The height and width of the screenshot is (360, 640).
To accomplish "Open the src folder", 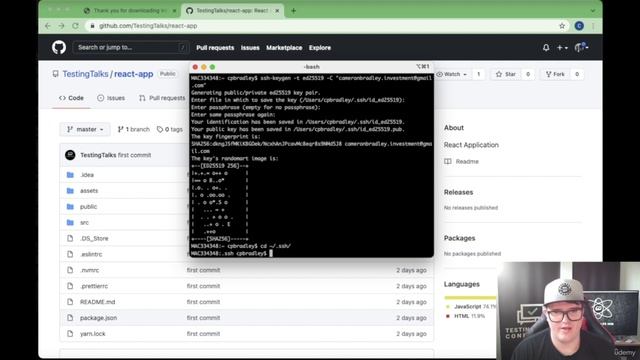I will click(x=84, y=222).
